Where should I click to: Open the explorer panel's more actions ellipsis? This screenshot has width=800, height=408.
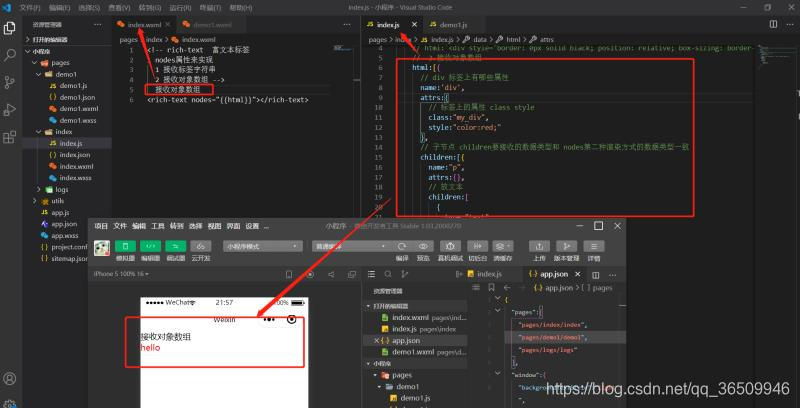click(x=98, y=24)
